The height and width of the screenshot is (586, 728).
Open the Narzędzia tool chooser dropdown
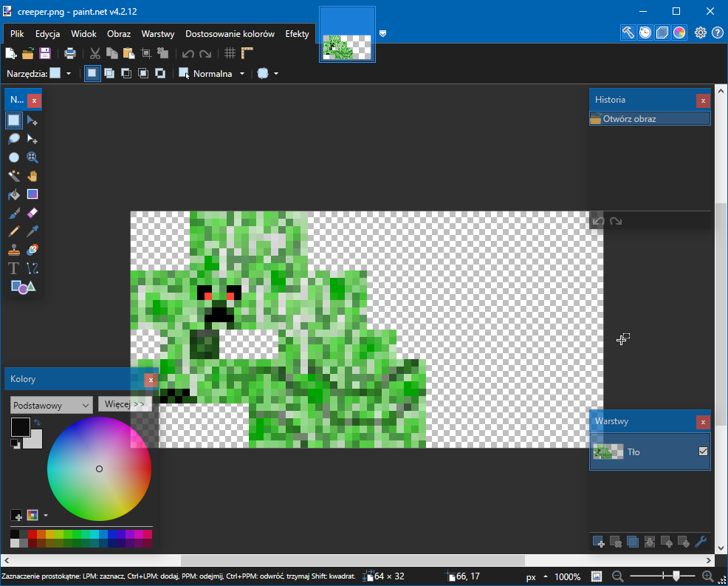(61, 74)
